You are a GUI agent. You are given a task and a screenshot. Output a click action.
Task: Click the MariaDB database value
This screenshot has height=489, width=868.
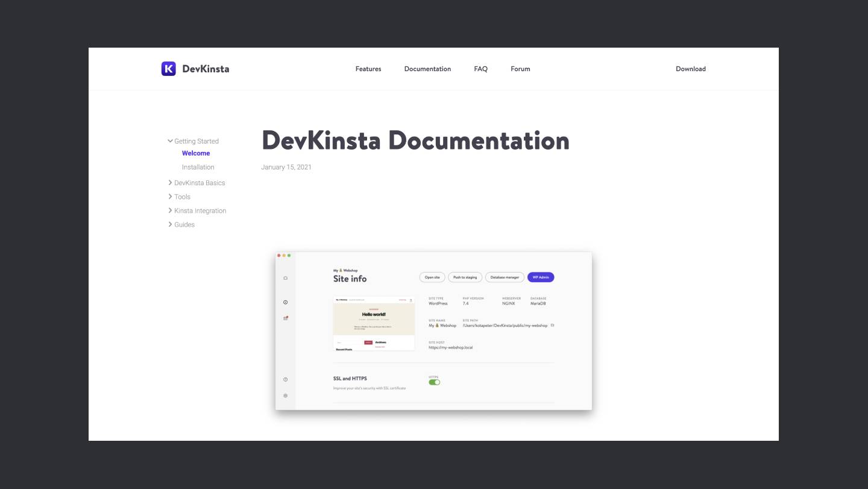click(538, 304)
